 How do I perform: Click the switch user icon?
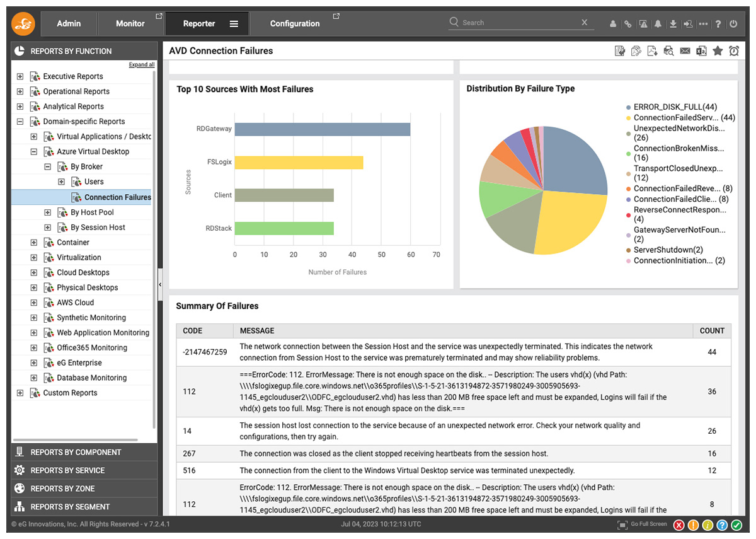coord(688,24)
